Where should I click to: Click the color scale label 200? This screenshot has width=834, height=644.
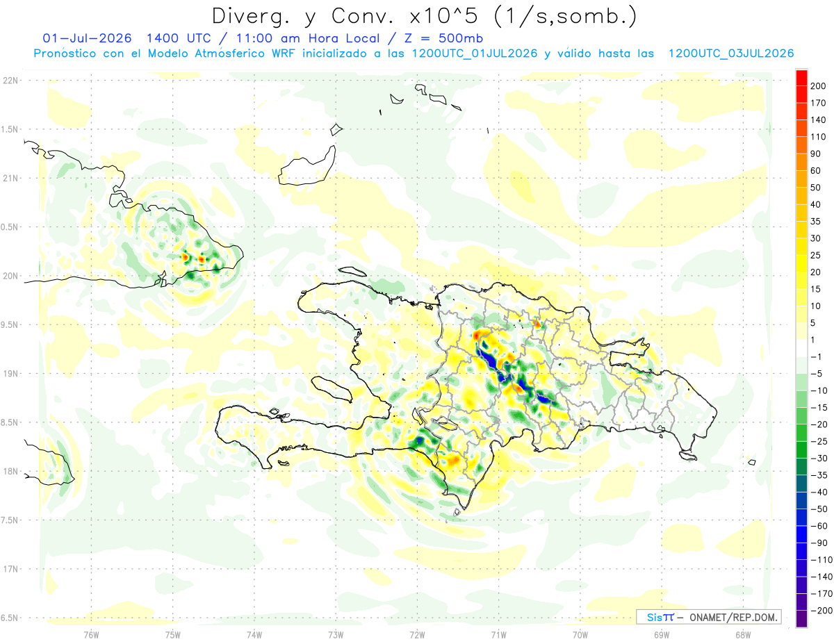(819, 85)
